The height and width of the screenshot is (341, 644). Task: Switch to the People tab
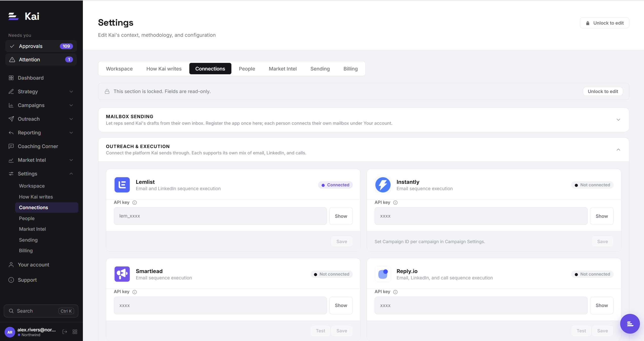pyautogui.click(x=247, y=69)
